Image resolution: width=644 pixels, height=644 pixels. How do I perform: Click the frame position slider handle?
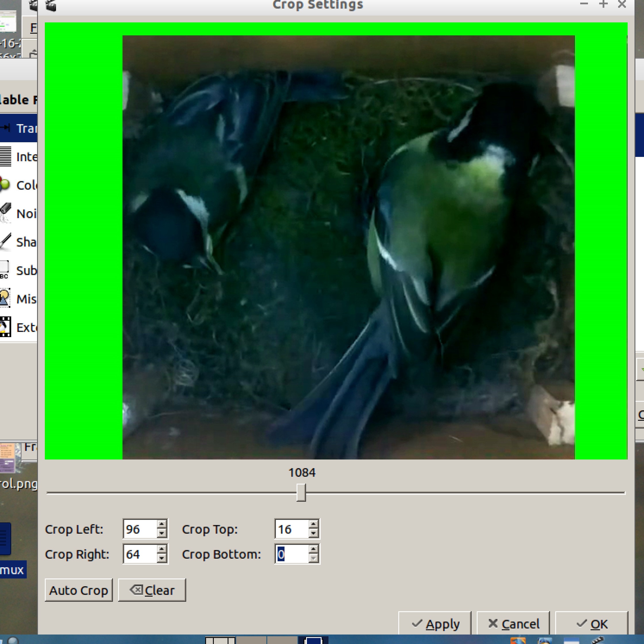tap(301, 493)
